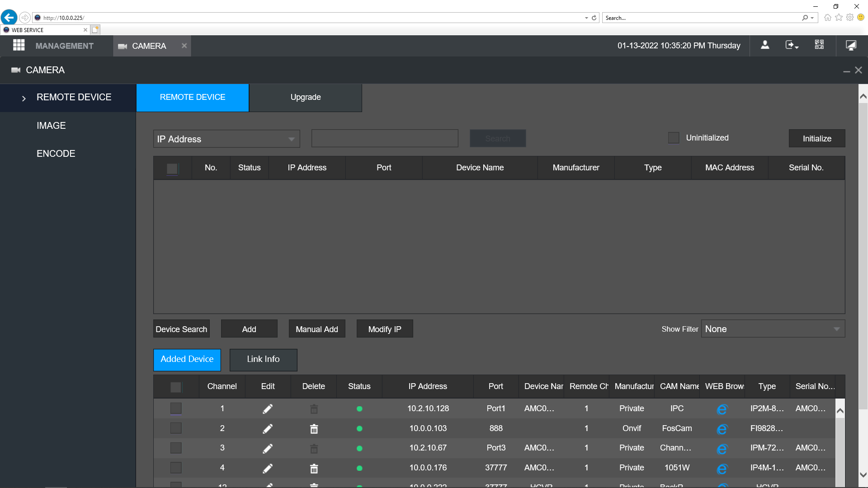The height and width of the screenshot is (488, 868).
Task: Open the logout dropdown icon
Action: [792, 45]
